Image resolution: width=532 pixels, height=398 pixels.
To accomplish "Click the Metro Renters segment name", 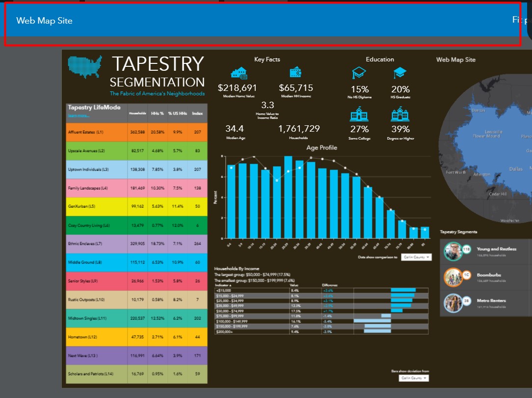I will coord(491,301).
